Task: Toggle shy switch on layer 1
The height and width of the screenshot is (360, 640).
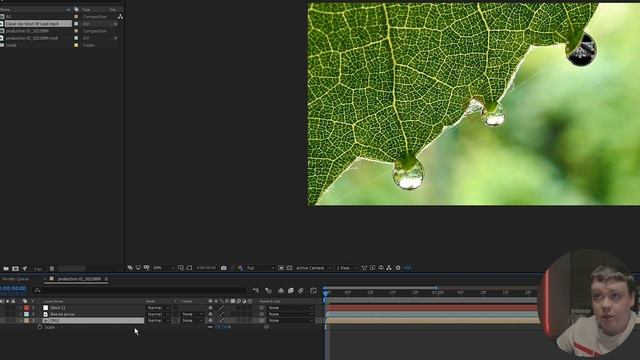Action: point(210,308)
